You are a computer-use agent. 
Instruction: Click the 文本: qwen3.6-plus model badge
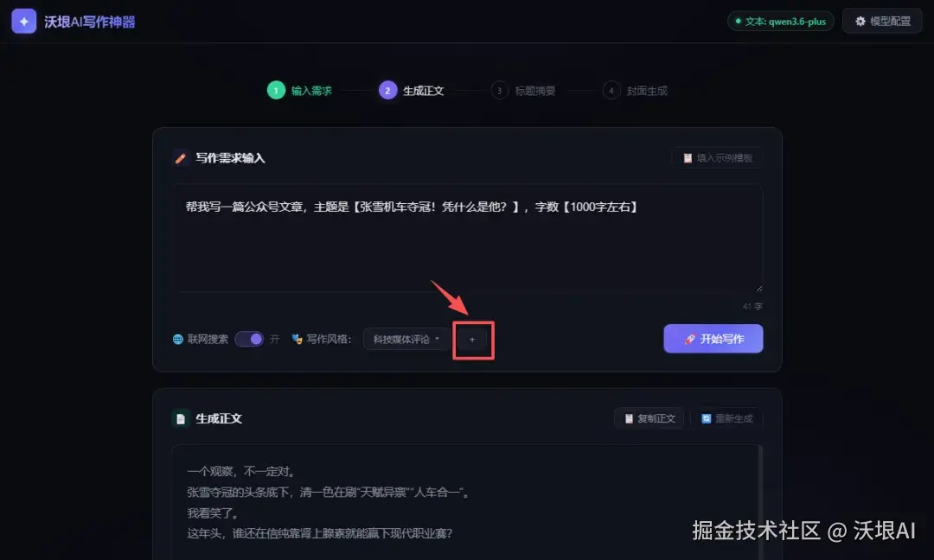coord(780,22)
